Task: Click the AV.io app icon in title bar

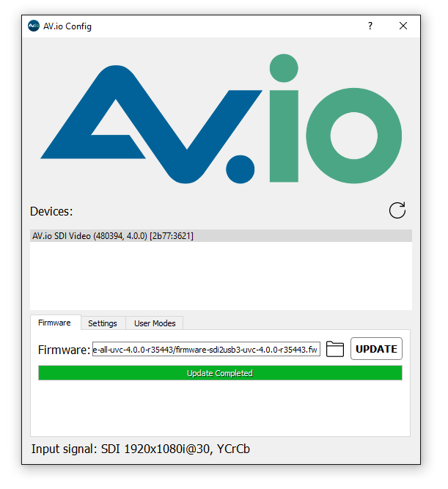Action: [x=34, y=26]
